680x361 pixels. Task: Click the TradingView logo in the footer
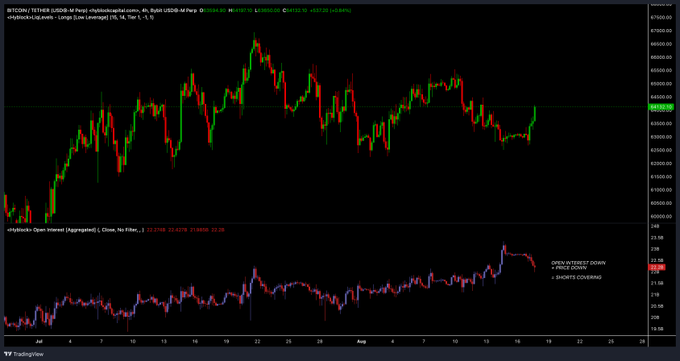pyautogui.click(x=24, y=354)
